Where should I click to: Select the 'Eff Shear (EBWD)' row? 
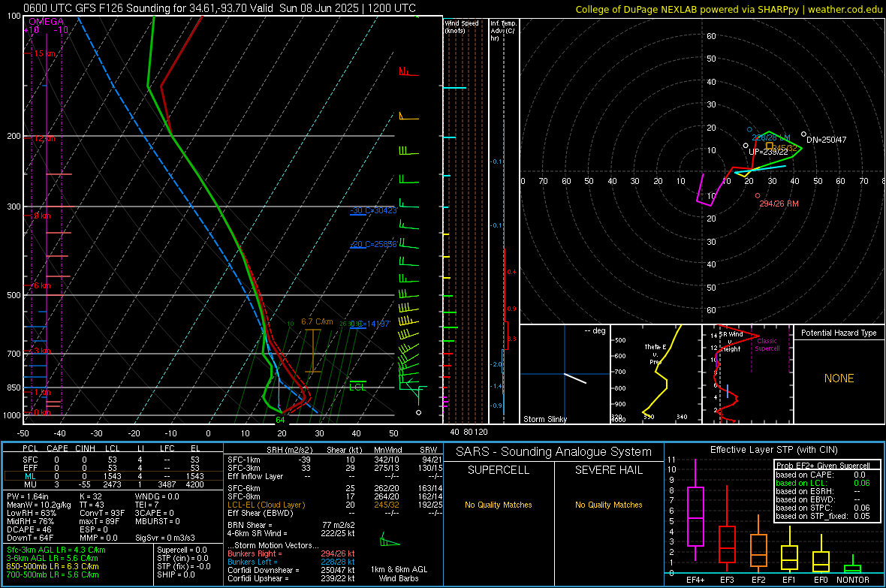335,514
